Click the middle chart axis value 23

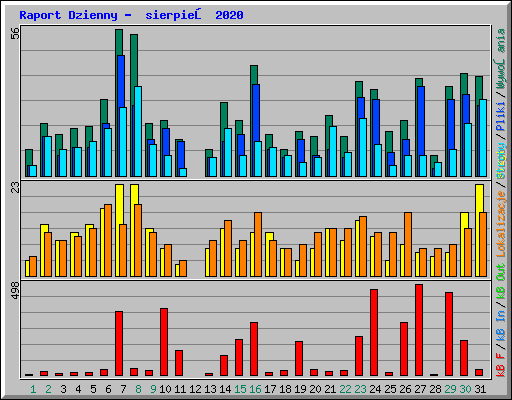pyautogui.click(x=15, y=187)
